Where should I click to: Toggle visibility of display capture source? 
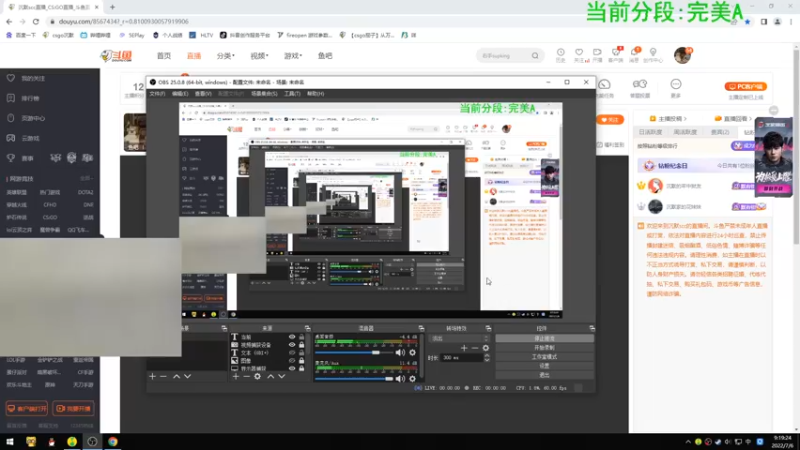click(x=292, y=368)
